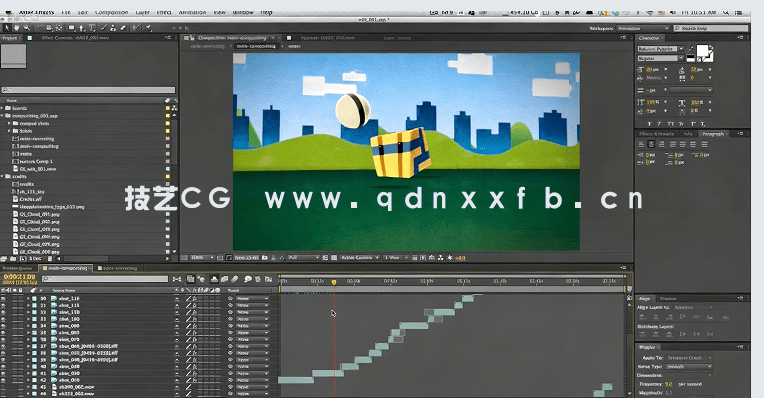Select the Pen tool
Image resolution: width=764 pixels, height=398 pixels.
[x=81, y=28]
